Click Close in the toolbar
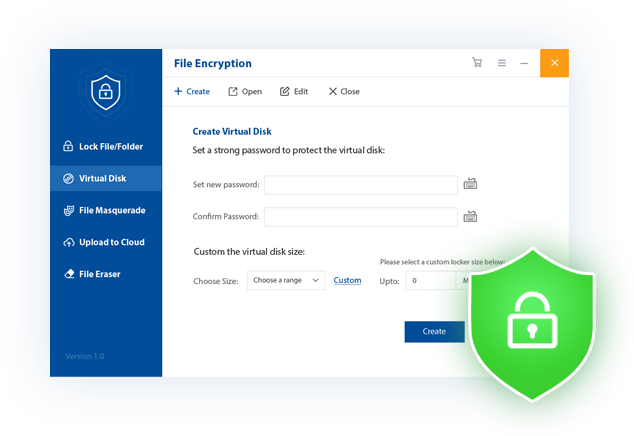634x436 pixels. tap(344, 91)
